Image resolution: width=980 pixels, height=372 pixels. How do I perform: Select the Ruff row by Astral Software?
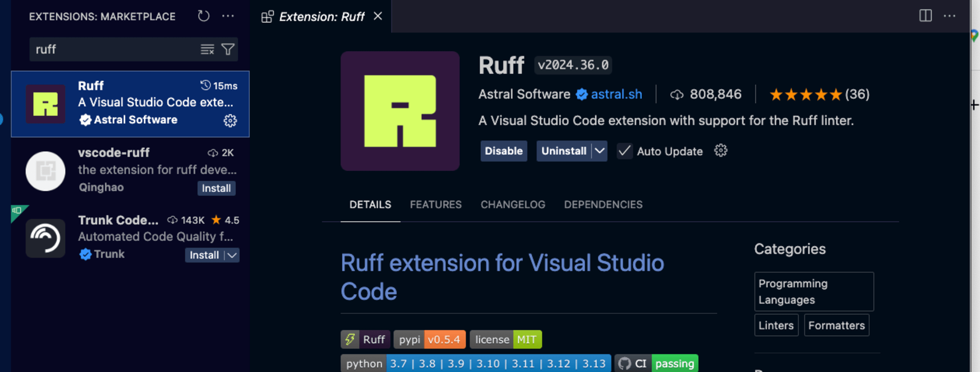tap(130, 104)
